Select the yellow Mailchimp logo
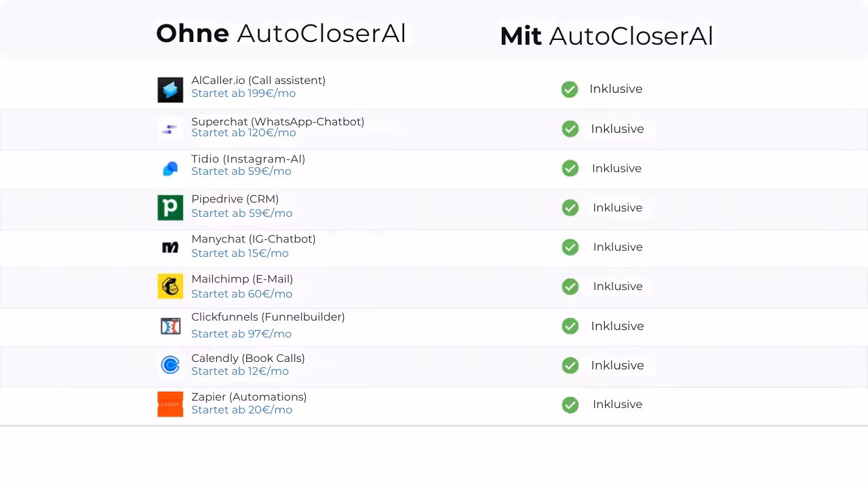The height and width of the screenshot is (488, 868). tap(170, 287)
